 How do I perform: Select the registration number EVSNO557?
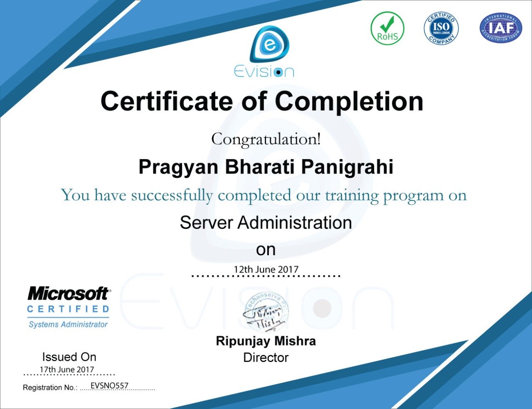109,386
